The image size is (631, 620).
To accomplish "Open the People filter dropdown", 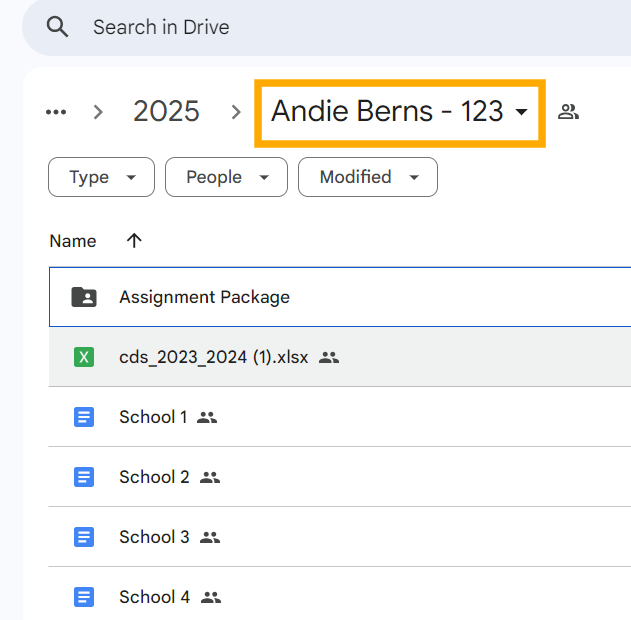I will pyautogui.click(x=226, y=177).
